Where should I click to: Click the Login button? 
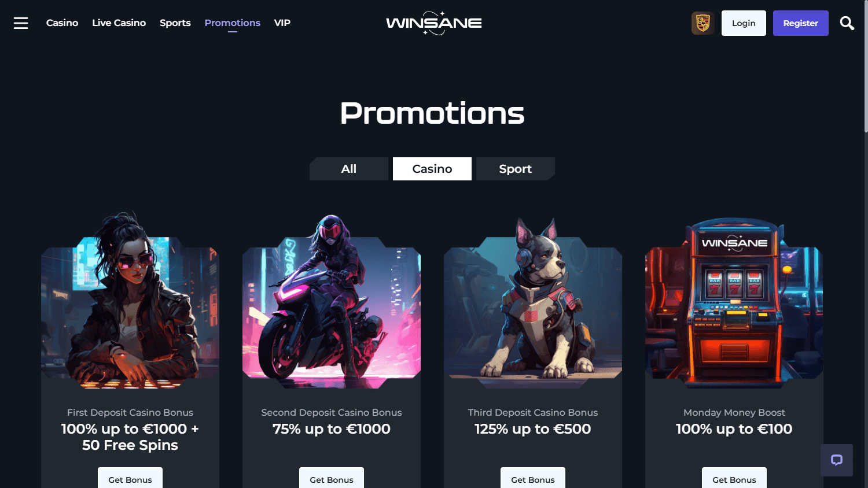pos(744,23)
